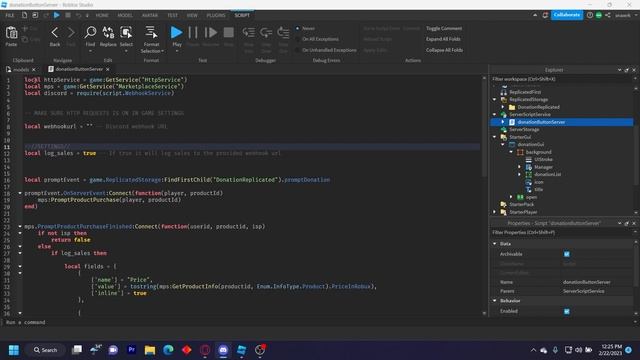
Task: Open File Explorer from the taskbar
Action: pos(150,350)
